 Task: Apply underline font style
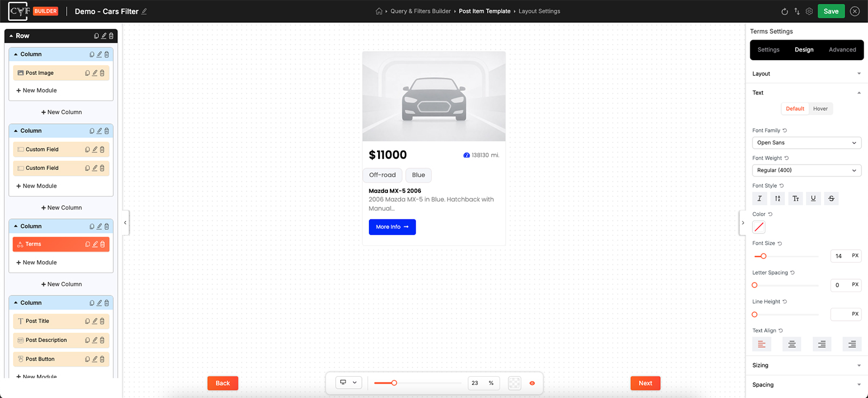pyautogui.click(x=813, y=199)
